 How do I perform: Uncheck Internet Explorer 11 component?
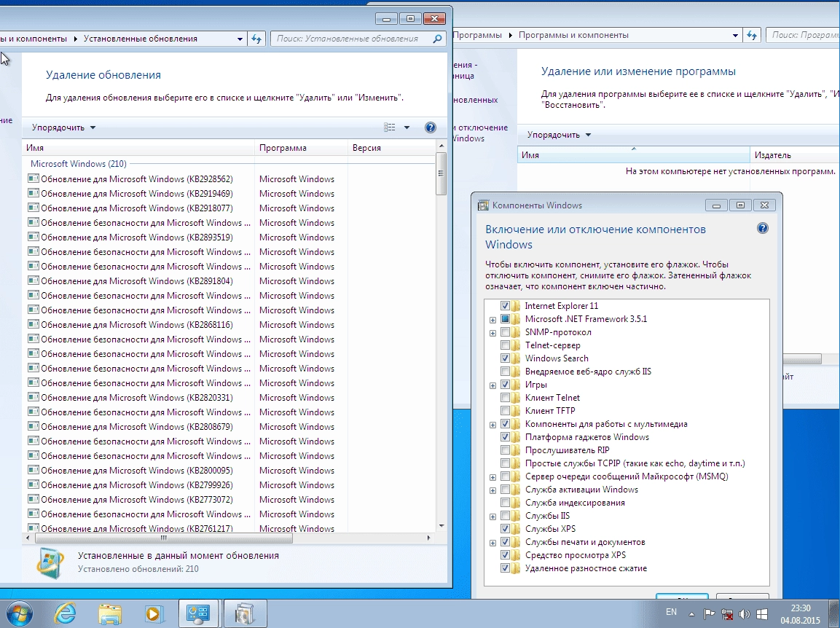[x=505, y=306]
